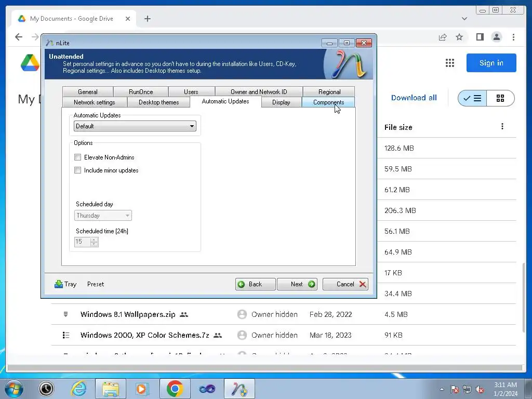Bookmark this page with the star icon
The width and height of the screenshot is (532, 399).
[459, 37]
